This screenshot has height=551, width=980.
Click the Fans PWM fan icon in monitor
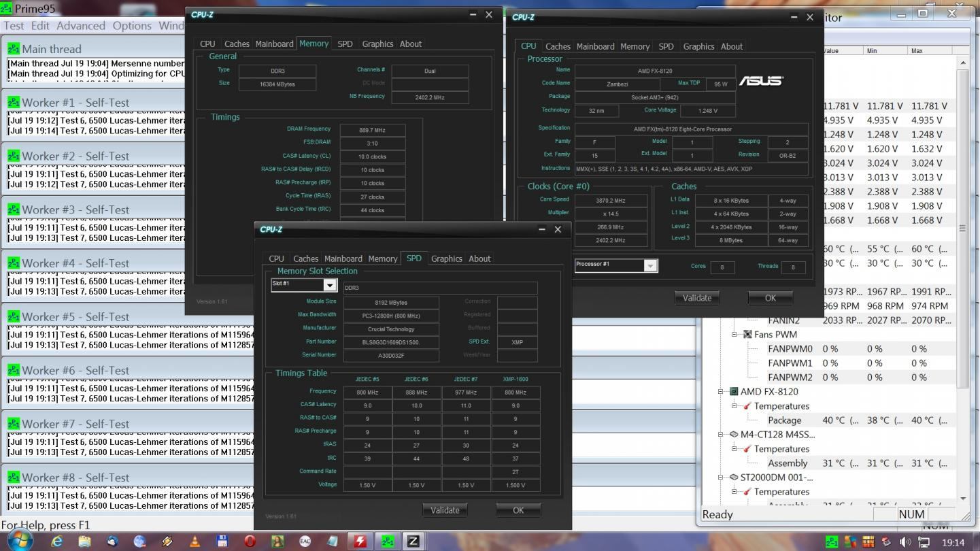pyautogui.click(x=747, y=334)
